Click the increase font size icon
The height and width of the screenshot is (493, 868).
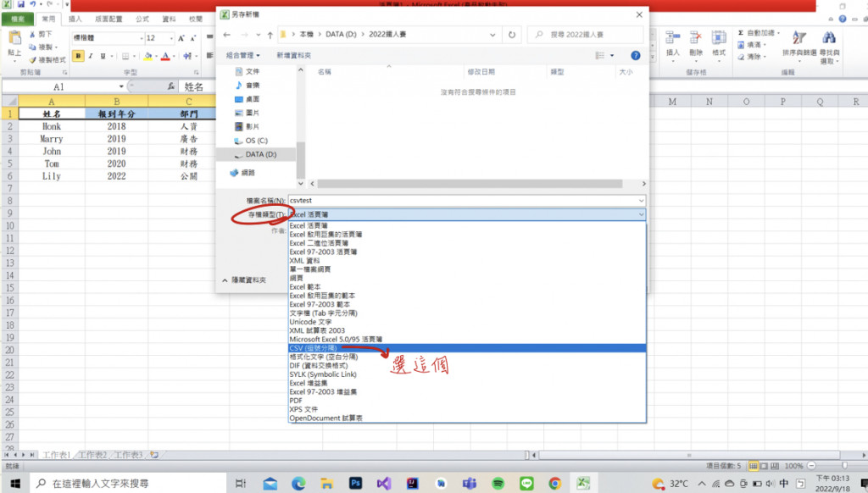(181, 38)
